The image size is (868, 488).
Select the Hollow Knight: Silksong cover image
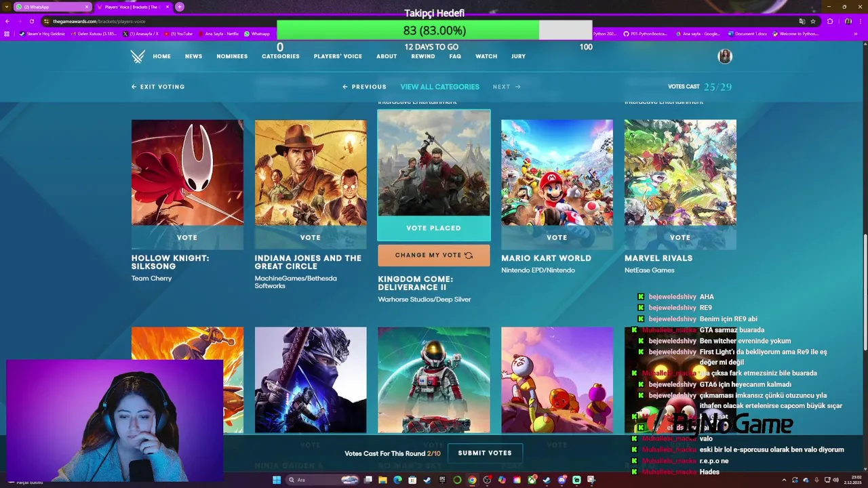187,173
